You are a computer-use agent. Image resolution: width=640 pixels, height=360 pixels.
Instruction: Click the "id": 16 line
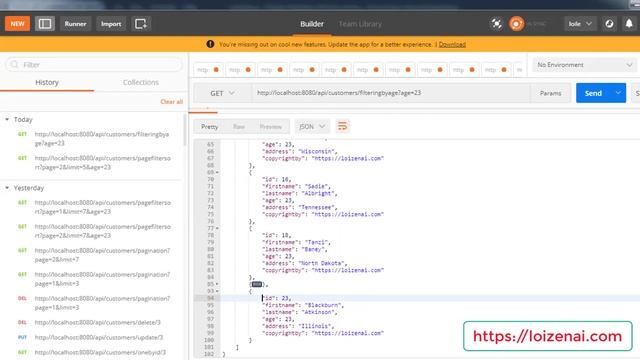point(277,179)
